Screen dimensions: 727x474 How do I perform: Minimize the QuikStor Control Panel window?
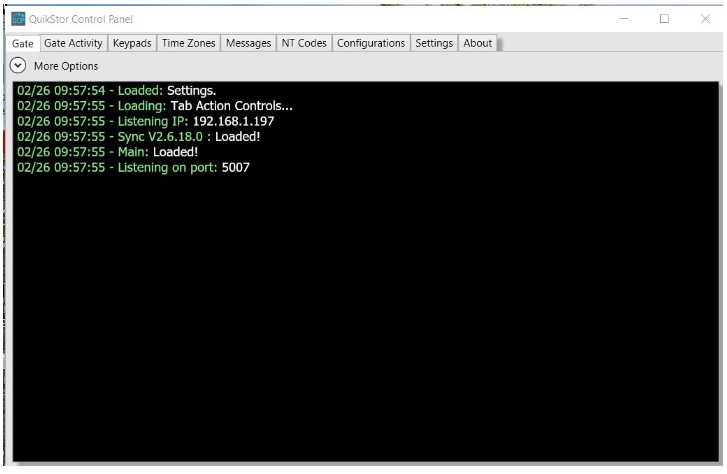tap(624, 19)
